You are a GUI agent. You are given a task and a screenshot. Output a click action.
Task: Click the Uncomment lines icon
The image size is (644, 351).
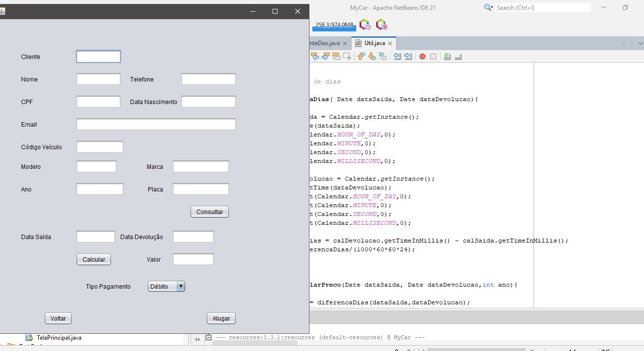458,56
